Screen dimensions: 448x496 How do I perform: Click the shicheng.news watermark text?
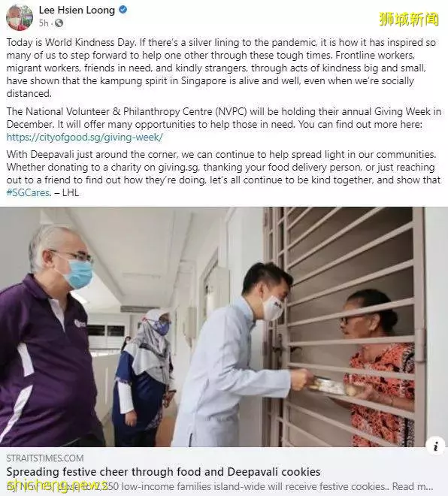point(56,485)
